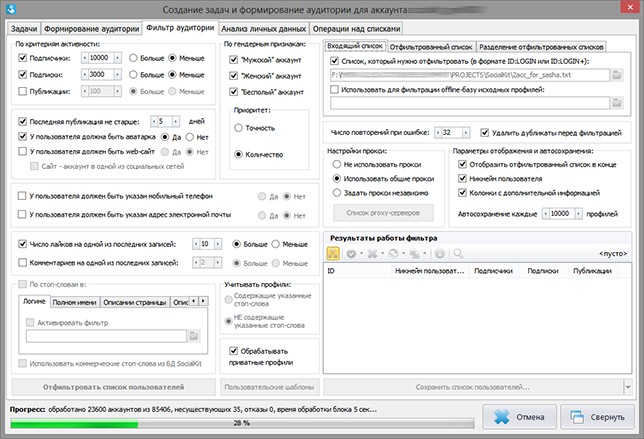This screenshot has height=439, width=644.
Task: Open dropdown arrow next to checkmark icon
Action: tap(361, 253)
